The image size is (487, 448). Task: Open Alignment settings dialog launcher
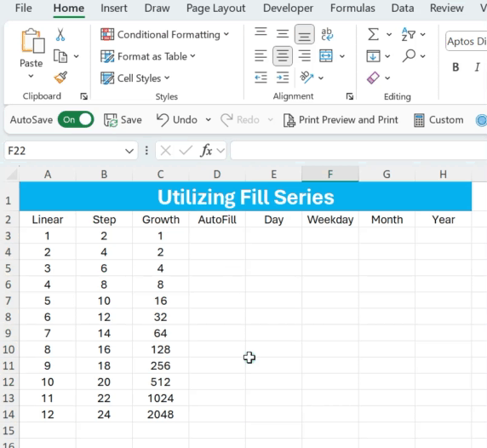[x=350, y=96]
